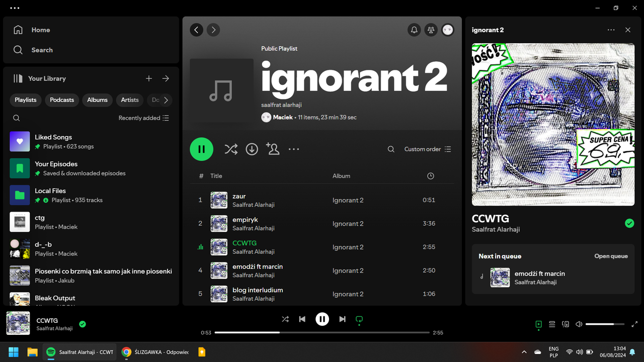Sort by Title column header
Image resolution: width=644 pixels, height=362 pixels.
pyautogui.click(x=216, y=176)
